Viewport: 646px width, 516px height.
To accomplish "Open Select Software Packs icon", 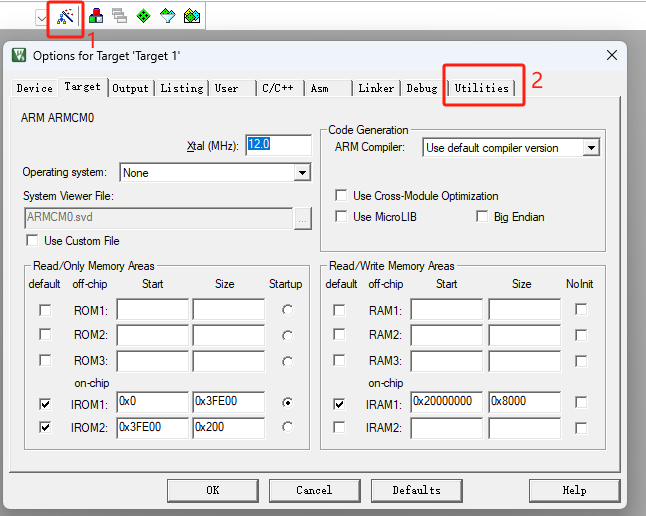I will click(167, 16).
